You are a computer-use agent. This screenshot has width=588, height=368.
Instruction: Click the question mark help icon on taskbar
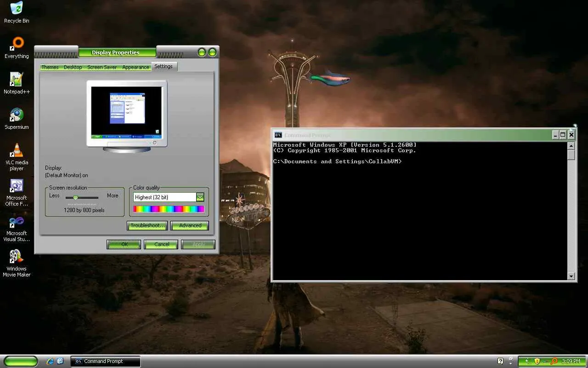[501, 361]
